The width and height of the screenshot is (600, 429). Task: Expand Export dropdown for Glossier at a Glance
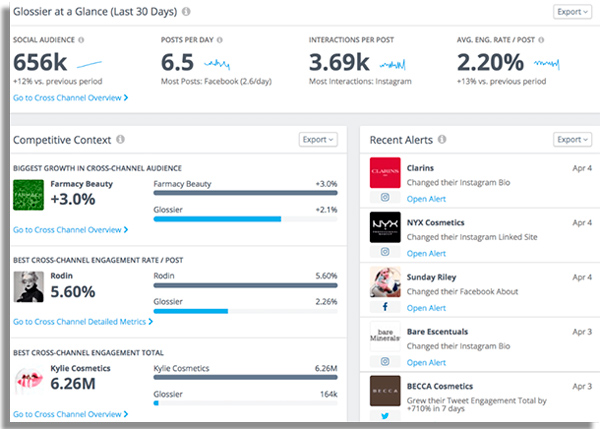coord(572,12)
